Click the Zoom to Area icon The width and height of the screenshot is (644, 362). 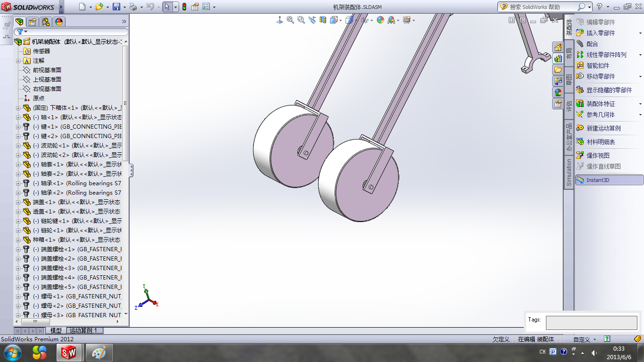301,20
